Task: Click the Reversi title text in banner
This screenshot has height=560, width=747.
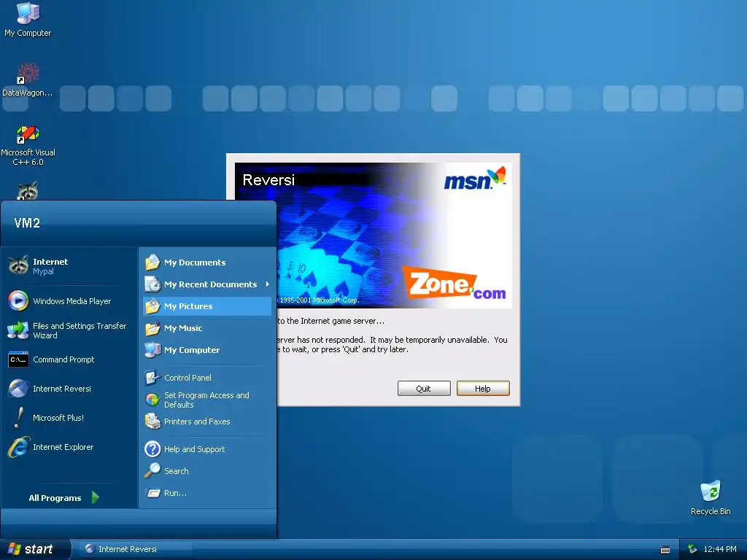Action: pos(268,179)
